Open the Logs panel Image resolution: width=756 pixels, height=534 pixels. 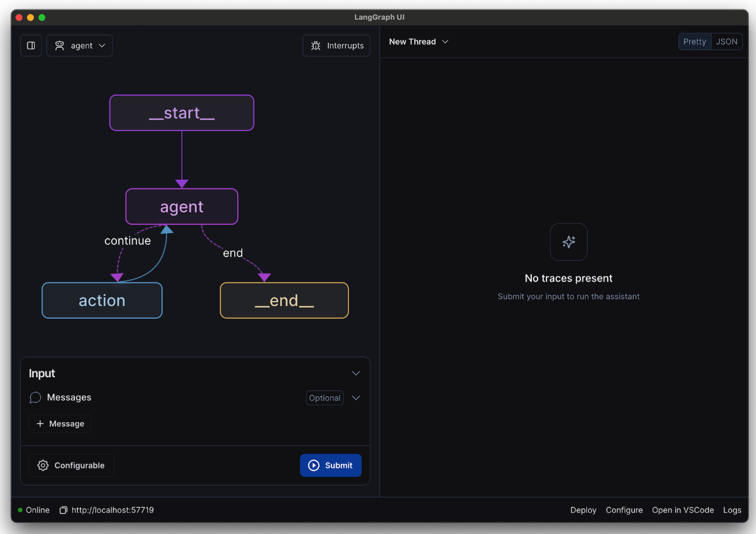click(x=732, y=510)
